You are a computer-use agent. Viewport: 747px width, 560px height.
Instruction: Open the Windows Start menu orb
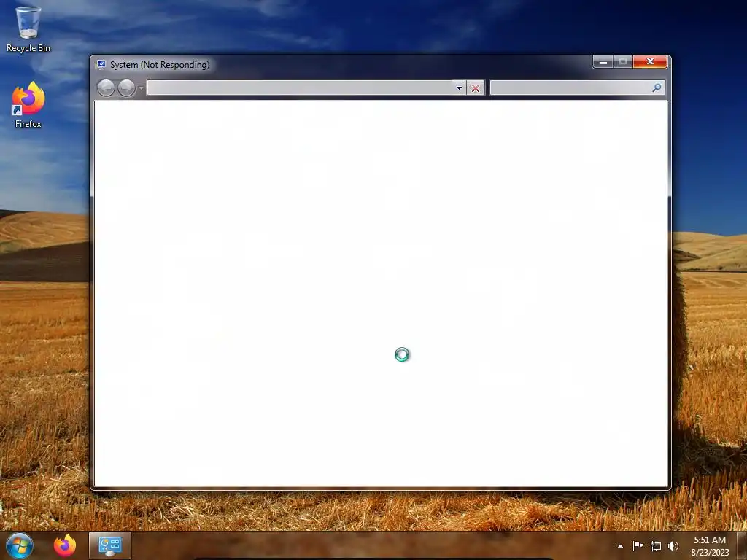[20, 545]
